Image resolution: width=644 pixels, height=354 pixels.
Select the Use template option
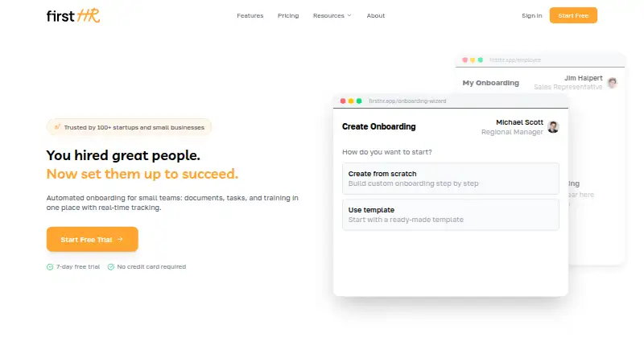[x=451, y=215]
